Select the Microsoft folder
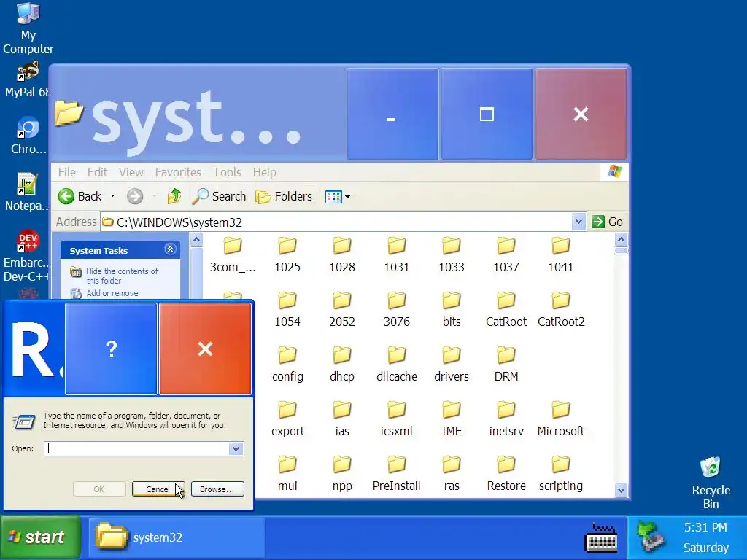This screenshot has width=747, height=560. tap(561, 419)
